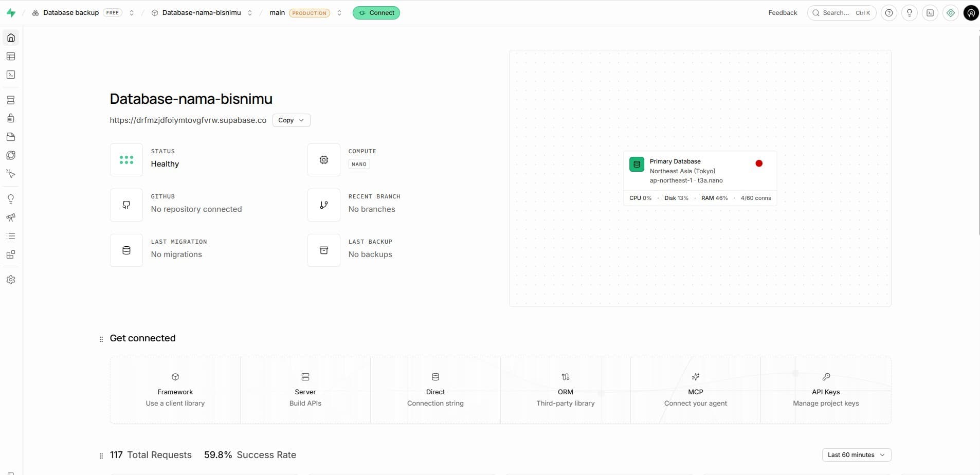Expand the branch switcher next to main PRODUCTION
Viewport: 980px width, 475px height.
click(x=339, y=13)
